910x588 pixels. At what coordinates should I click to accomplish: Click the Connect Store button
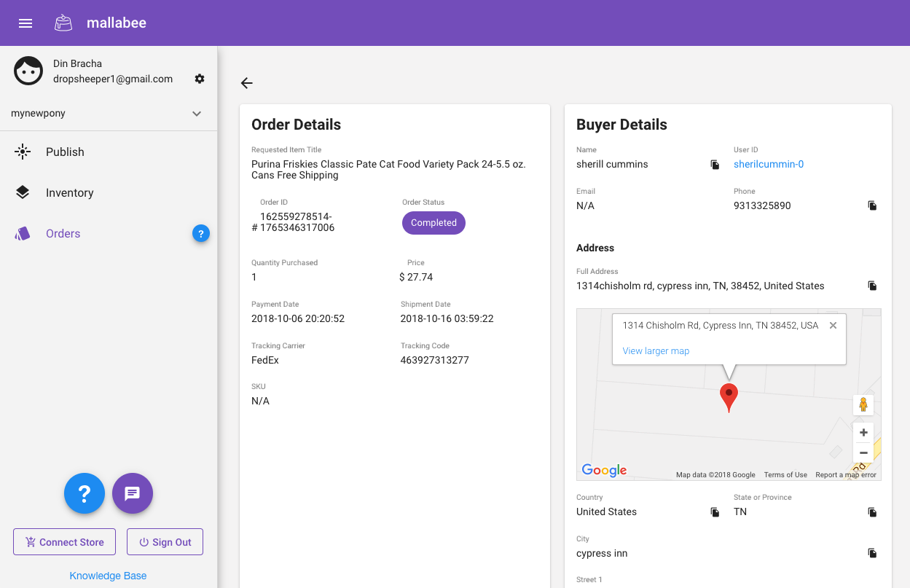click(64, 542)
